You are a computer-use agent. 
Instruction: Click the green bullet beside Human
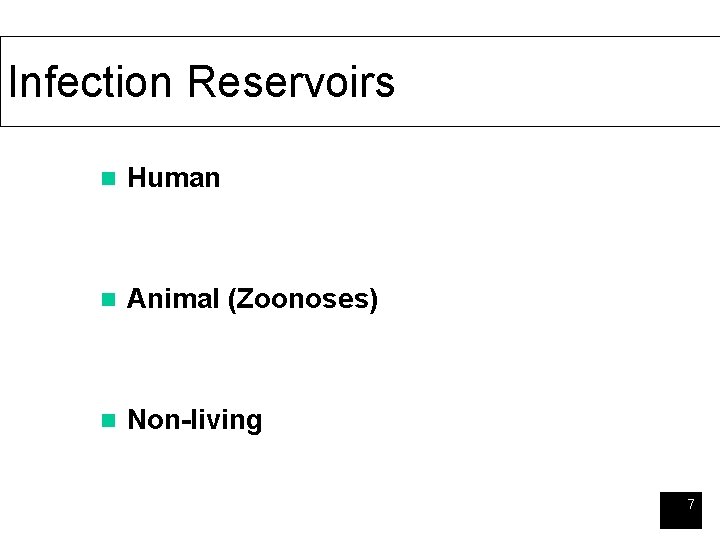(108, 179)
